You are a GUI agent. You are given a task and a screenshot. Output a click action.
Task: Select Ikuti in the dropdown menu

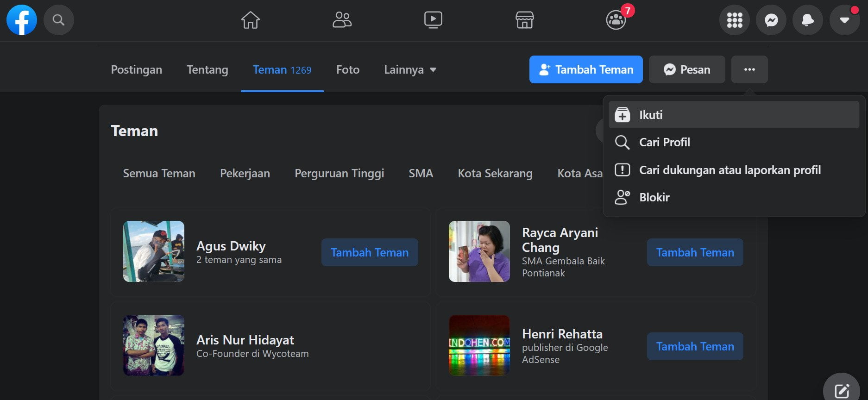point(734,115)
